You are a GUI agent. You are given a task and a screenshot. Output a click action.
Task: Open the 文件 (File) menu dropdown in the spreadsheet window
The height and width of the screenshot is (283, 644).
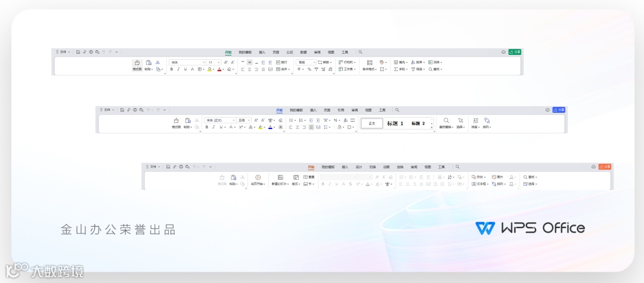63,52
